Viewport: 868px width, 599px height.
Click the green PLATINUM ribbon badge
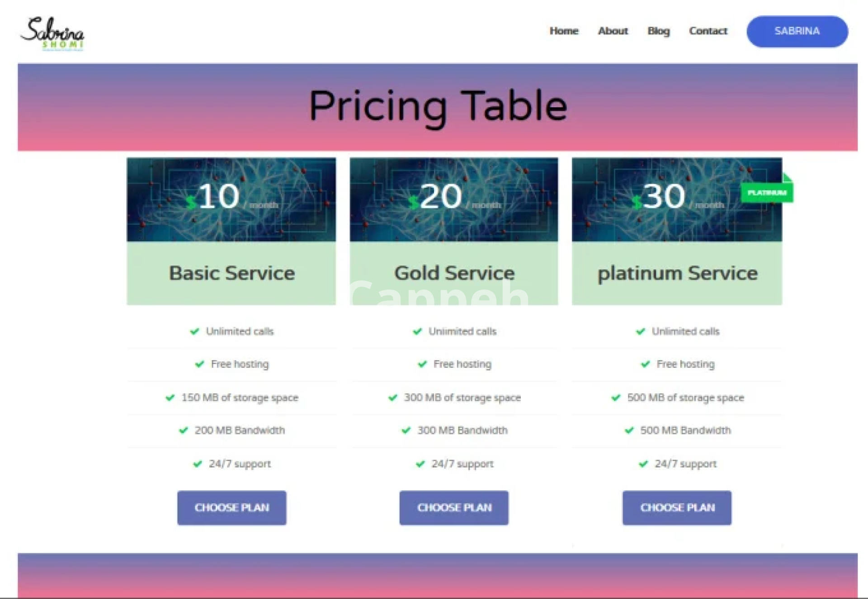click(x=767, y=193)
